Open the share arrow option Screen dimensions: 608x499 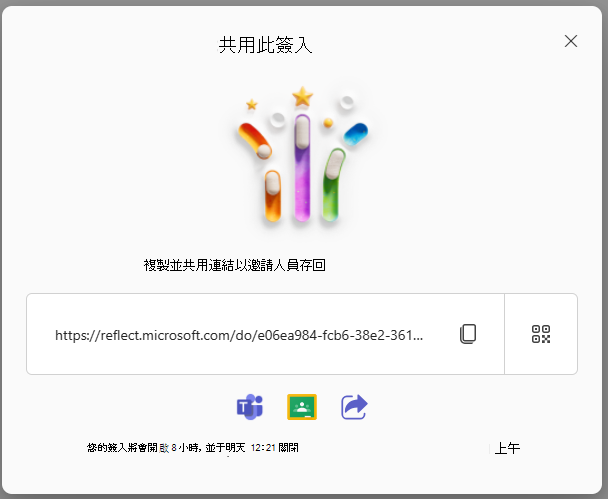[x=354, y=407]
